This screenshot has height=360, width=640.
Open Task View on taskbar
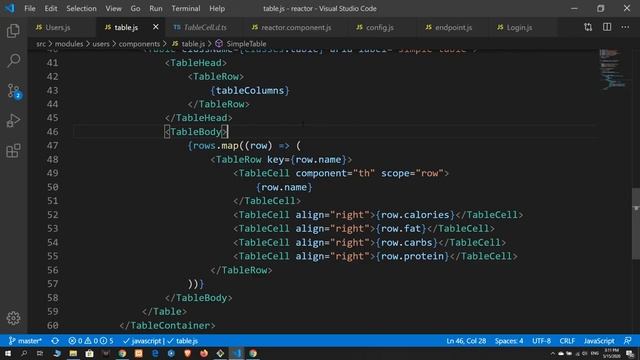40,353
